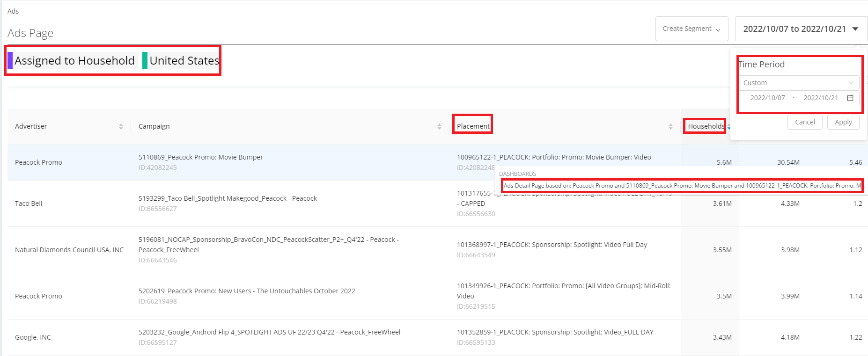
Task: Click households value 3.55M
Action: pyautogui.click(x=722, y=250)
